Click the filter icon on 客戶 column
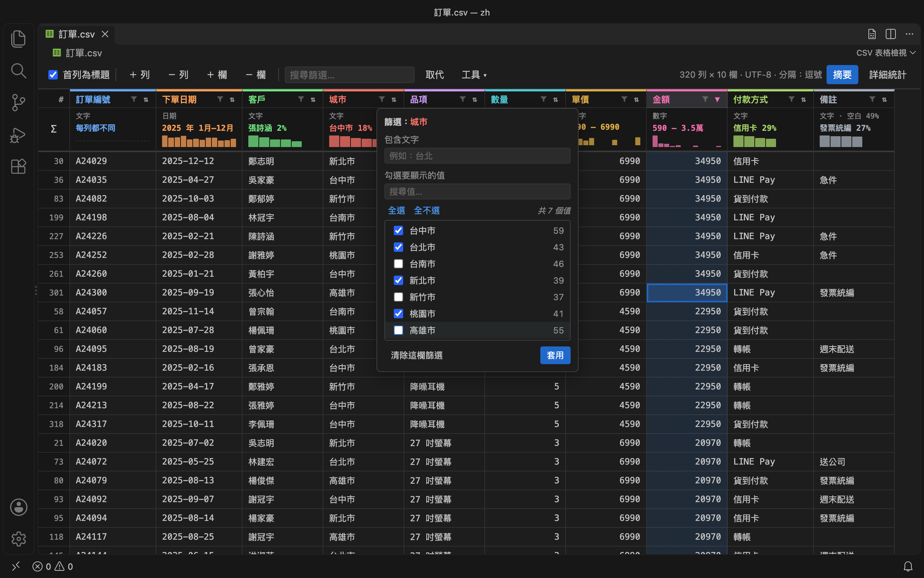 click(301, 99)
